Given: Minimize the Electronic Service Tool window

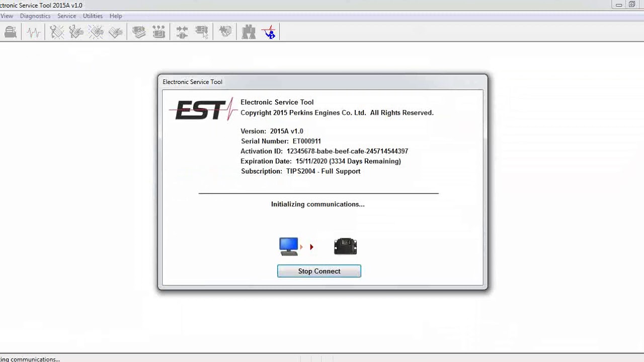Looking at the screenshot, I should point(619,5).
